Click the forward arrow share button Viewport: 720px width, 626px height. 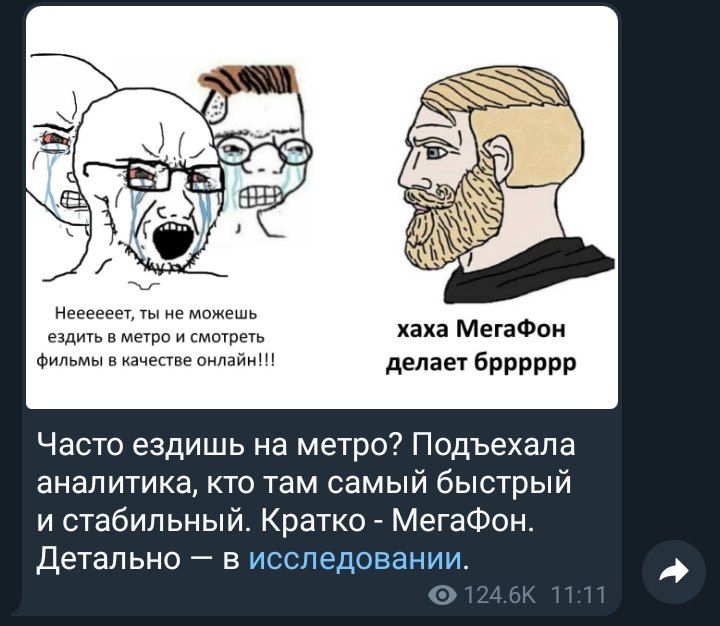point(674,572)
